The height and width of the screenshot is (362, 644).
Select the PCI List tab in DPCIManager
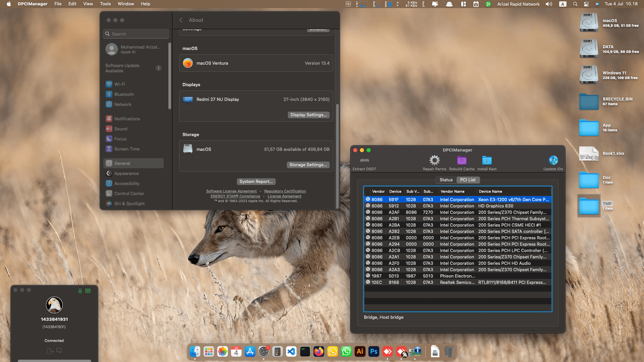point(468,180)
